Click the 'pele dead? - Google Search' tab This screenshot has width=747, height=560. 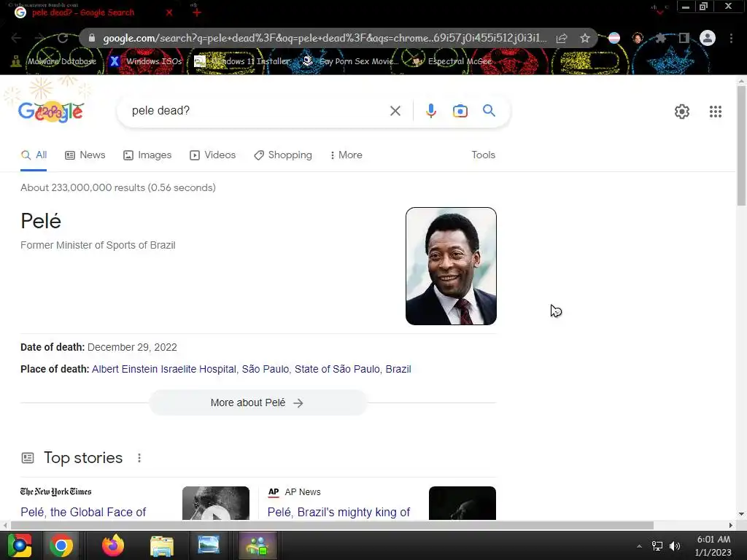click(x=83, y=12)
